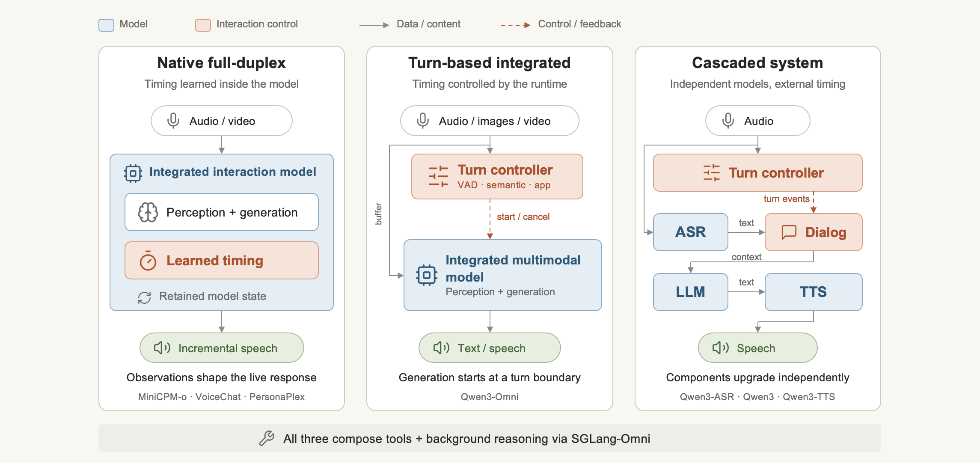Click the 'Control / feedback' legend label
Image resolution: width=980 pixels, height=463 pixels.
[579, 24]
